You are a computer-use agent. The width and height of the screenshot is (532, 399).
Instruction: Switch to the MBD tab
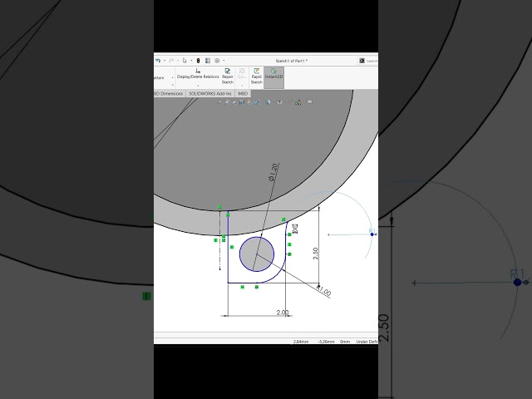tap(243, 93)
